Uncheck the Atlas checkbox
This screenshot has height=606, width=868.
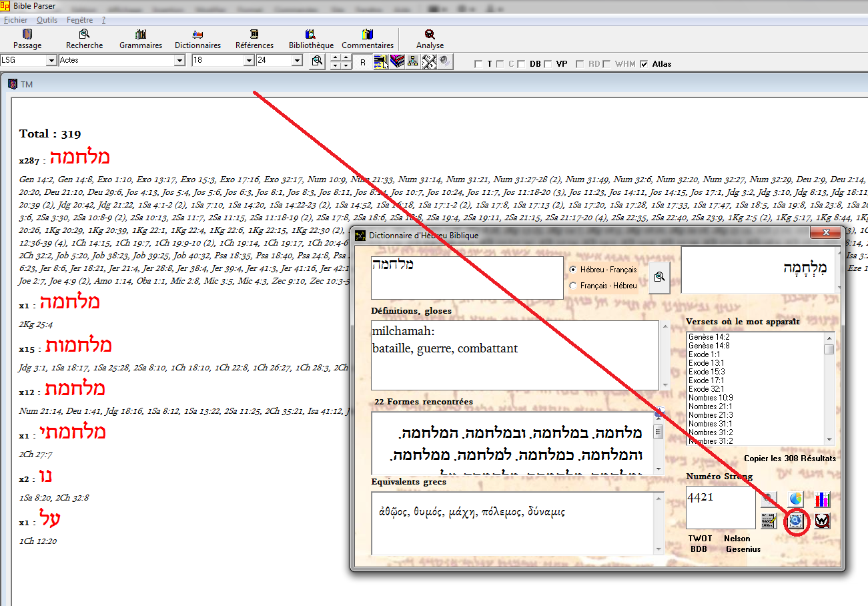(643, 64)
